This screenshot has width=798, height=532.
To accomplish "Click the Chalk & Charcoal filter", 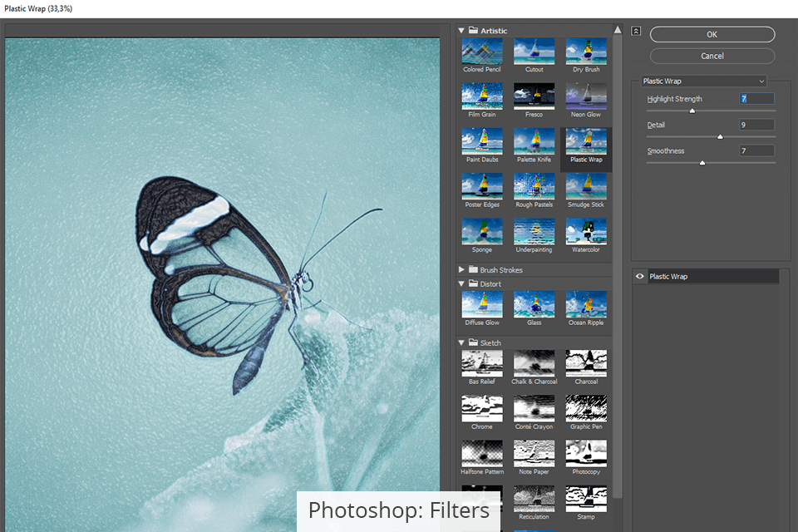I will 534,363.
